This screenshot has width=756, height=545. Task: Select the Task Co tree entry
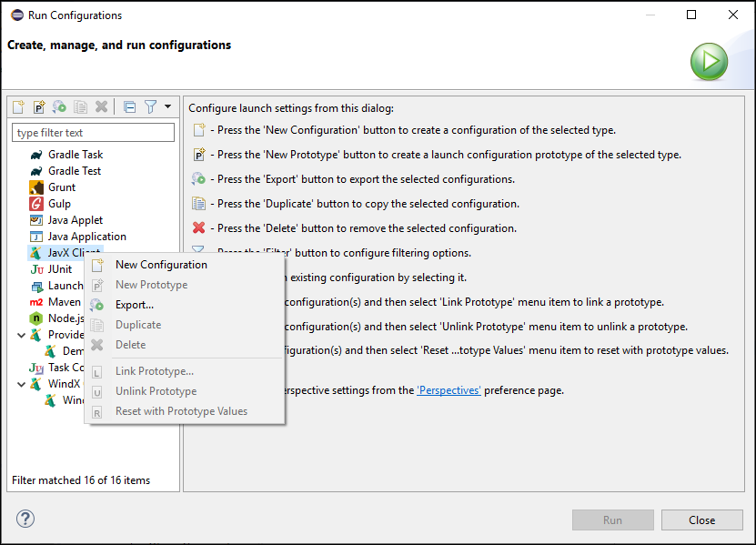coord(56,368)
